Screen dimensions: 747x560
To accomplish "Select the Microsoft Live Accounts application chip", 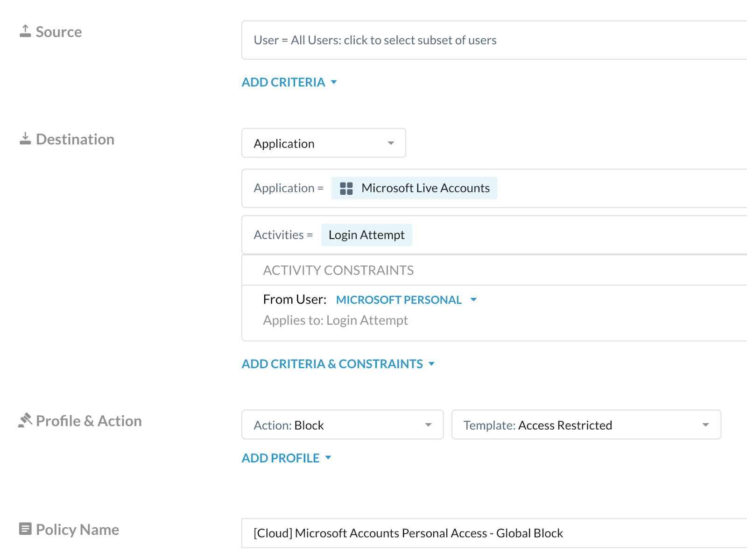I will 414,188.
